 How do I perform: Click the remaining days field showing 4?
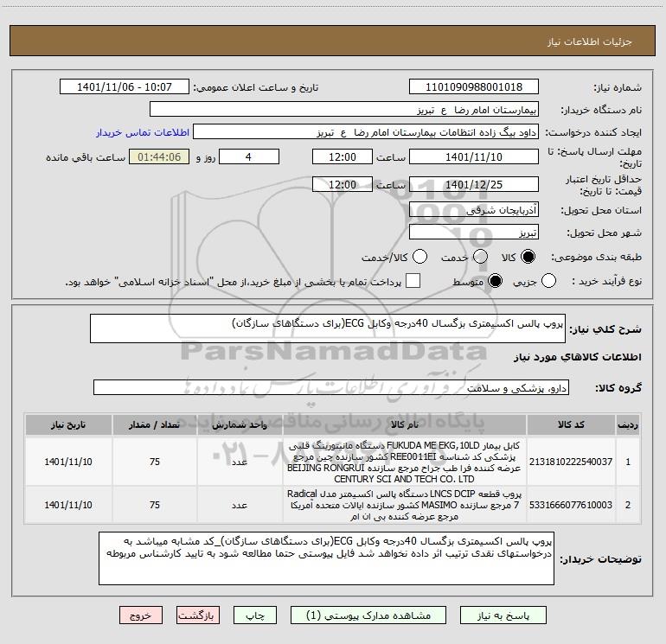[249, 156]
